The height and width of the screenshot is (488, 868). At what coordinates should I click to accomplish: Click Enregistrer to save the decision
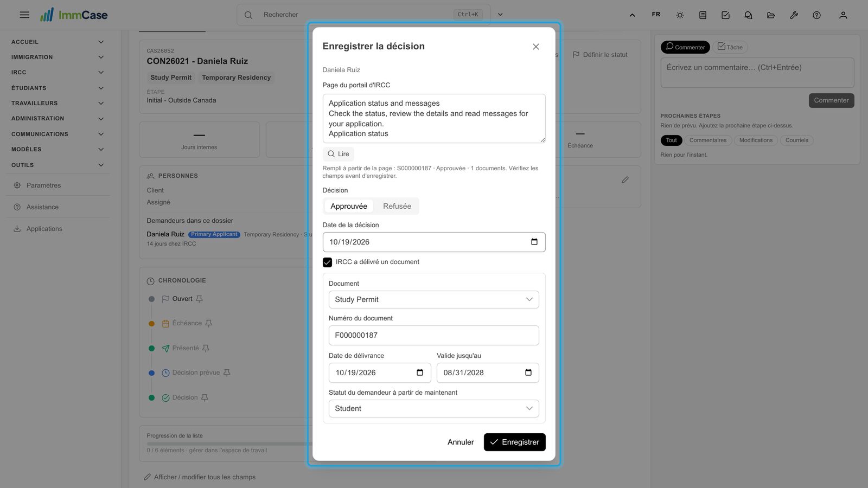coord(514,442)
